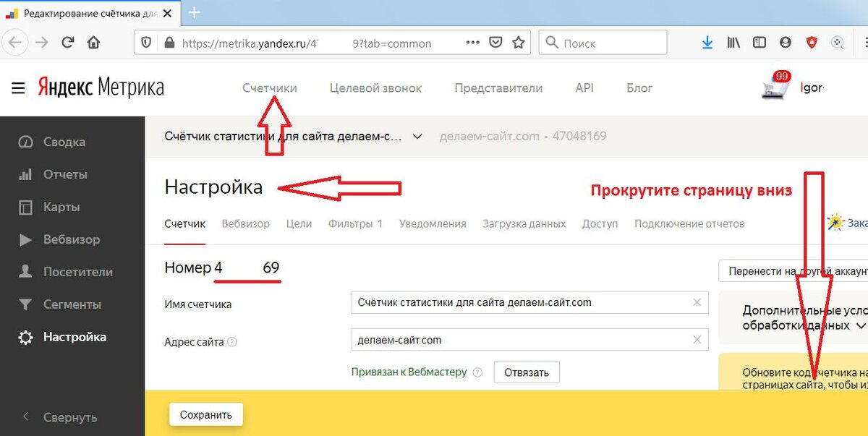Switch to the Цели tab
Image resolution: width=868 pixels, height=436 pixels.
point(299,223)
